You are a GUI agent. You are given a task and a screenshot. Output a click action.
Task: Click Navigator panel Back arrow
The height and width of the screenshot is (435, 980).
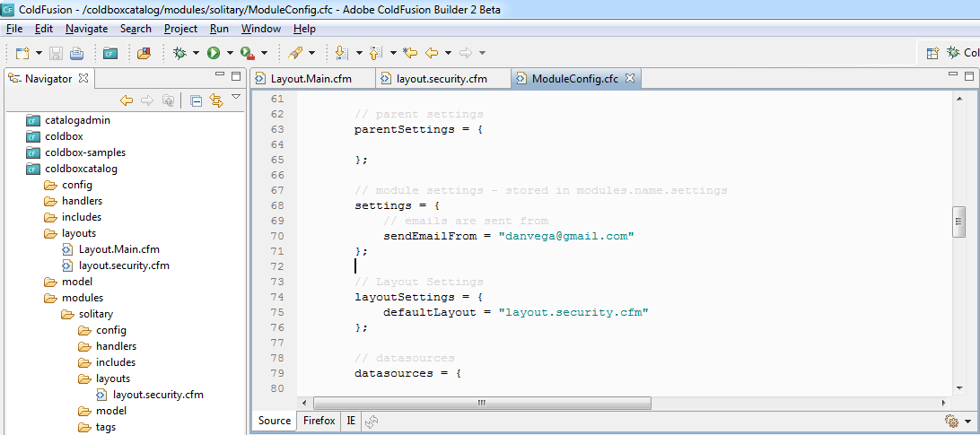127,100
